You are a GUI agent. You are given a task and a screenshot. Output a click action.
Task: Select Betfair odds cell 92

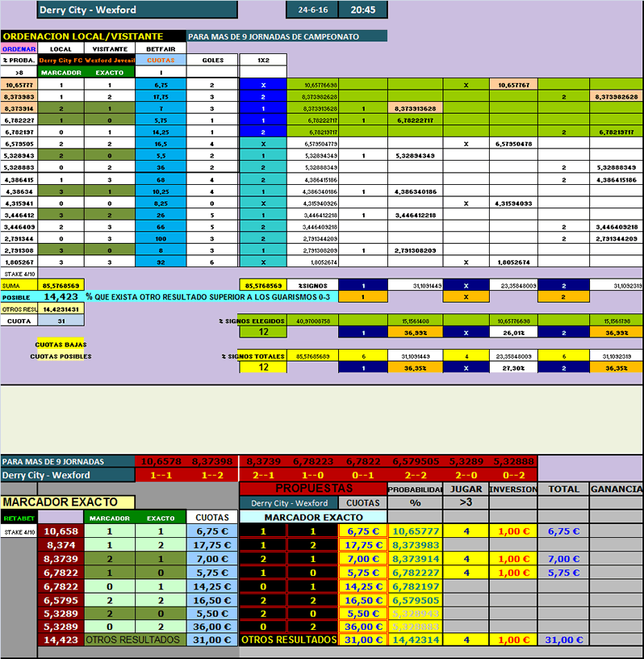click(161, 262)
